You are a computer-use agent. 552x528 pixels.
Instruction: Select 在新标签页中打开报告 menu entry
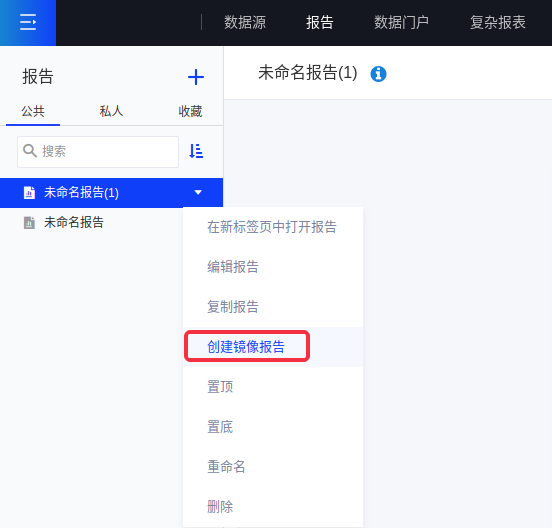(273, 227)
